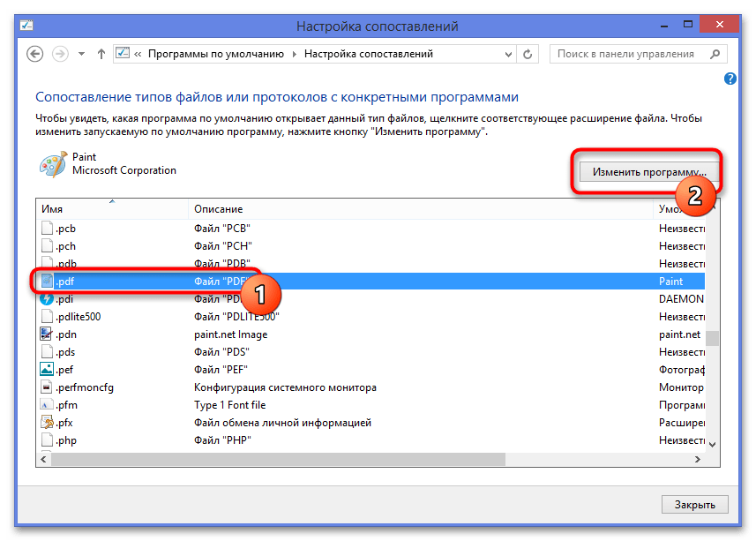Open the recent locations dropdown arrow
This screenshot has height=541, width=756.
pos(82,54)
